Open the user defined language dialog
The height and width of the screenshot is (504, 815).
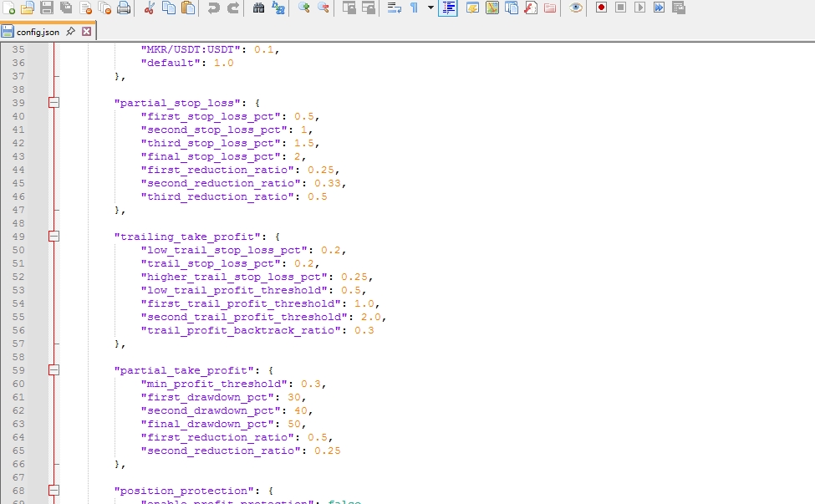click(x=472, y=8)
